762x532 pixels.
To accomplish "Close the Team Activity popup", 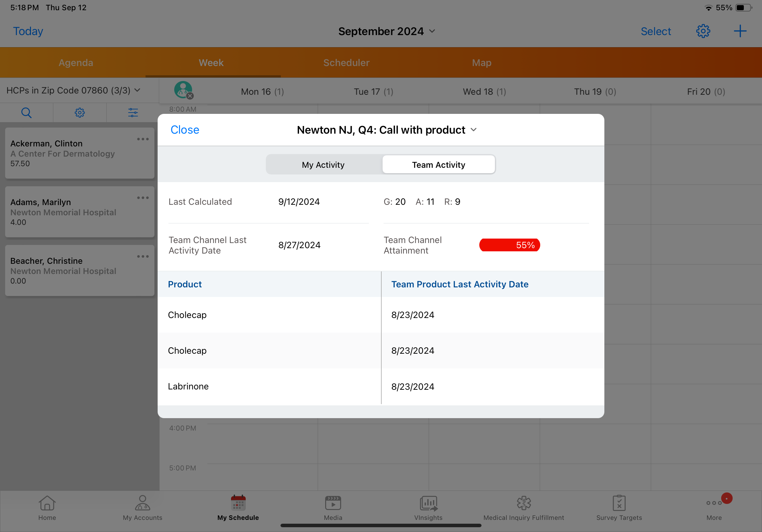I will (184, 130).
